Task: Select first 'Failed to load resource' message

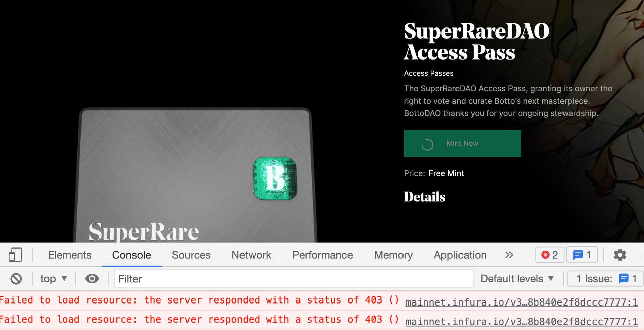Action: (199, 300)
